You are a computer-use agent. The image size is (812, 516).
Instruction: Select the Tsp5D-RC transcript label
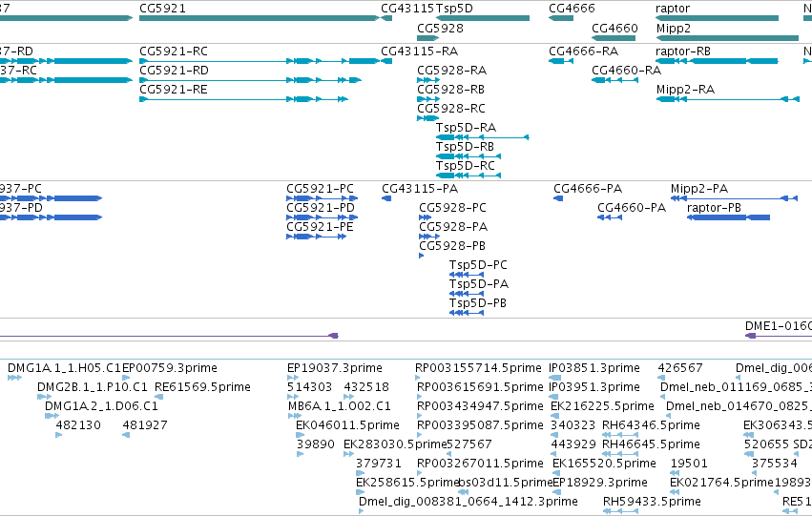click(466, 166)
